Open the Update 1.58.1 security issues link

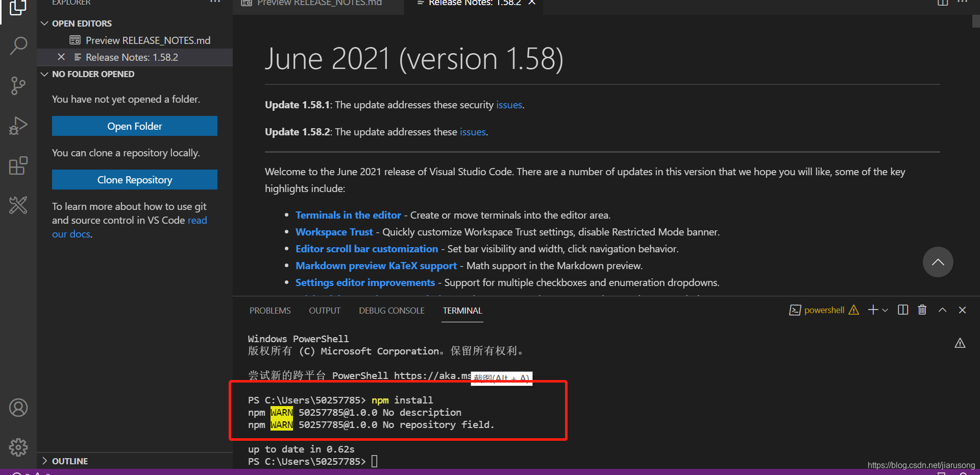509,105
